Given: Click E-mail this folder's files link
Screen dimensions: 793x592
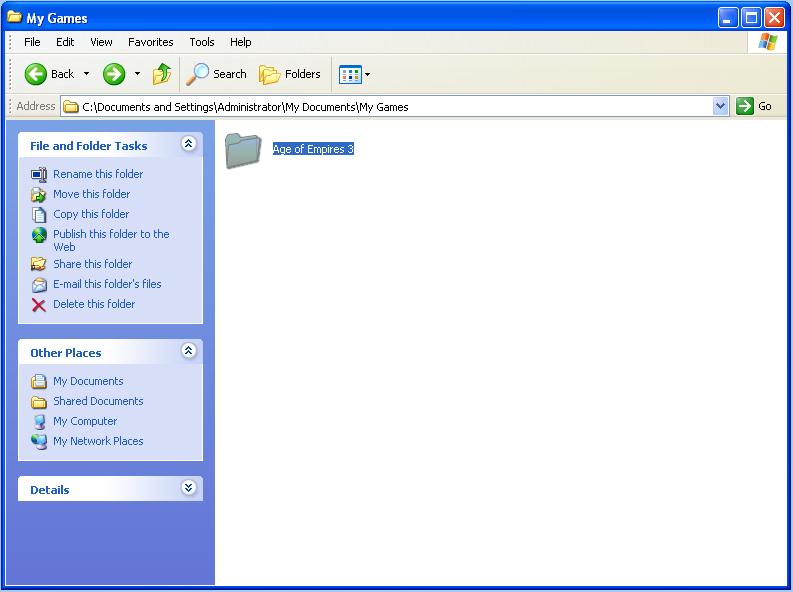Looking at the screenshot, I should [107, 284].
